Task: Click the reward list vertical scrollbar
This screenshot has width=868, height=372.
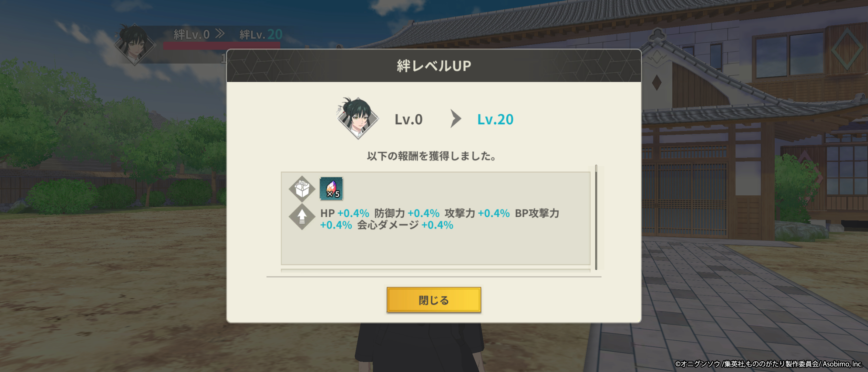Action: [x=596, y=217]
